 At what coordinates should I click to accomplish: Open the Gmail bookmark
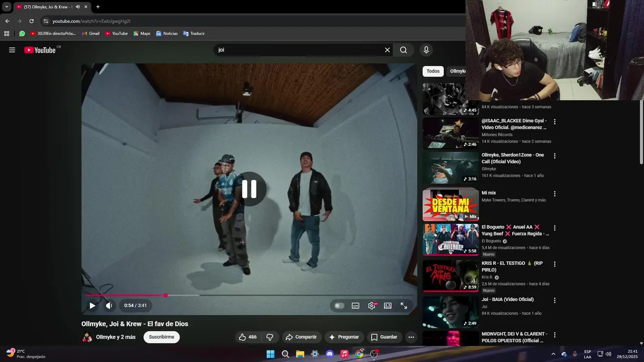click(x=91, y=34)
